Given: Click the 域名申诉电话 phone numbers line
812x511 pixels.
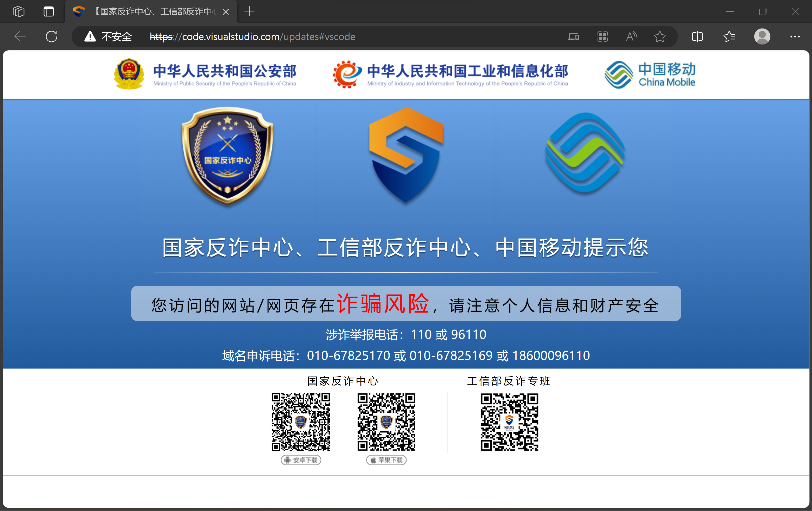Looking at the screenshot, I should click(406, 356).
